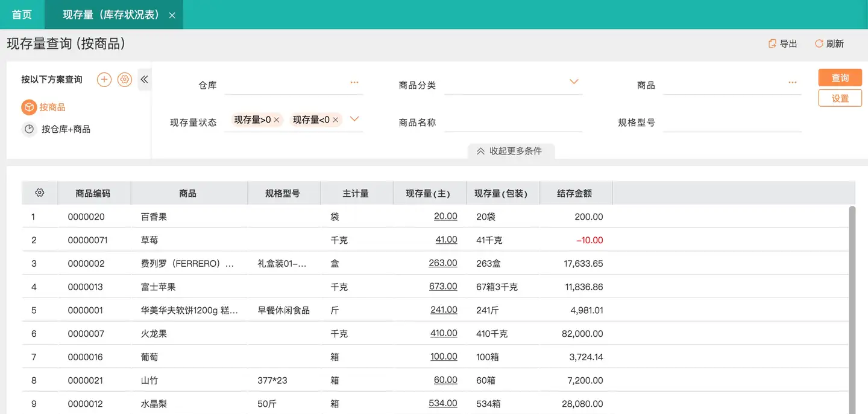This screenshot has width=868, height=414.
Task: Expand the 现存量状态 dropdown arrow
Action: (354, 119)
